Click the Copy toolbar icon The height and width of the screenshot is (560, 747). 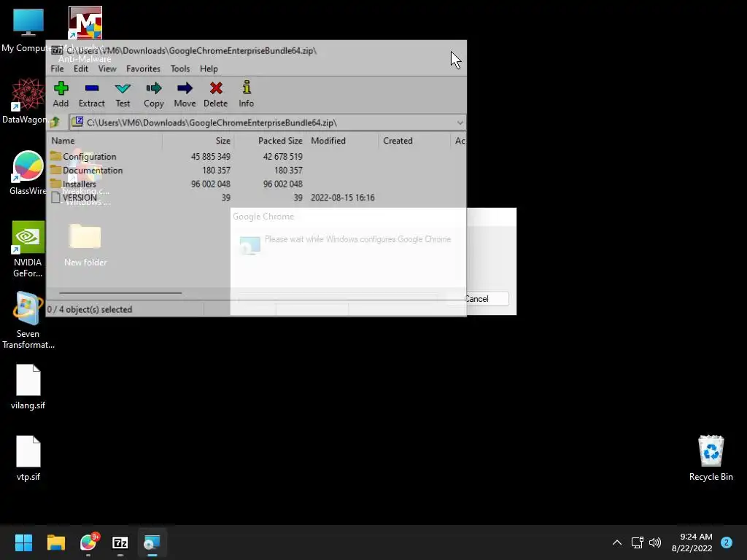tap(153, 94)
